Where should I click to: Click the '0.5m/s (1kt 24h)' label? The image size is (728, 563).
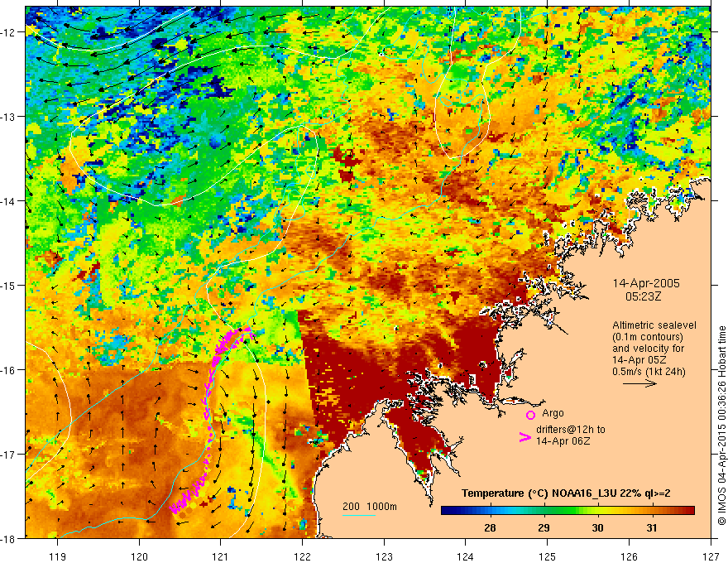[649, 371]
